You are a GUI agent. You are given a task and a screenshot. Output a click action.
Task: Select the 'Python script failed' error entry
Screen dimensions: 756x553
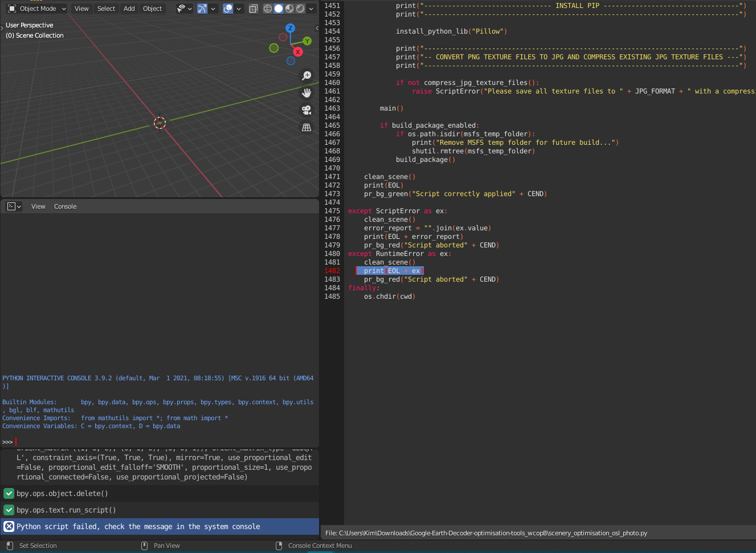pyautogui.click(x=160, y=527)
